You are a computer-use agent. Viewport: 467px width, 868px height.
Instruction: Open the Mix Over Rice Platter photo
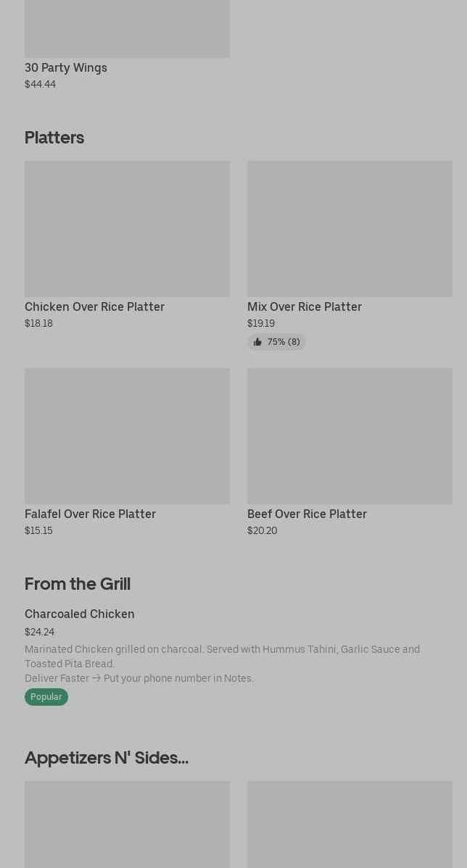pyautogui.click(x=350, y=228)
